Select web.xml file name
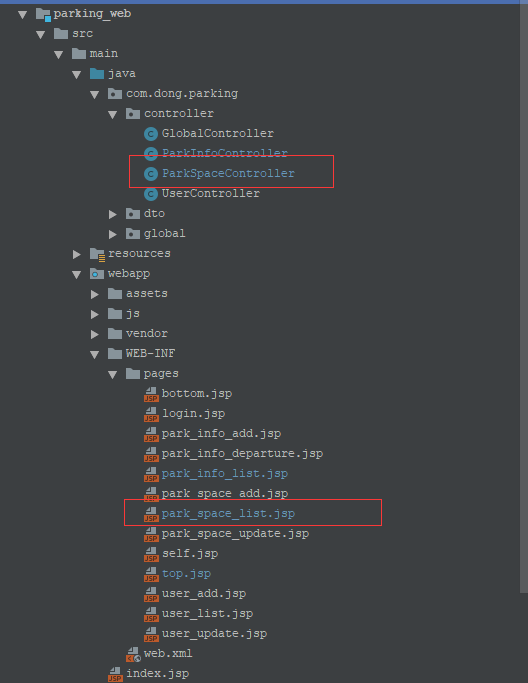The width and height of the screenshot is (528, 683). pyautogui.click(x=168, y=654)
